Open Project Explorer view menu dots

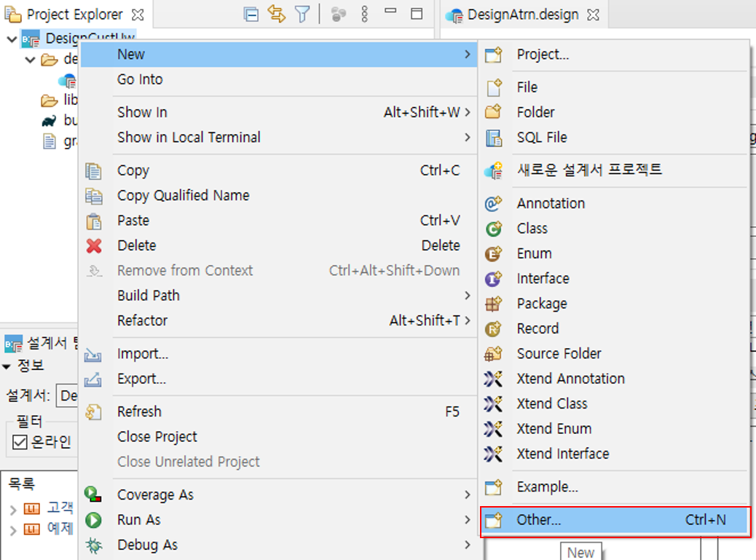(x=365, y=15)
